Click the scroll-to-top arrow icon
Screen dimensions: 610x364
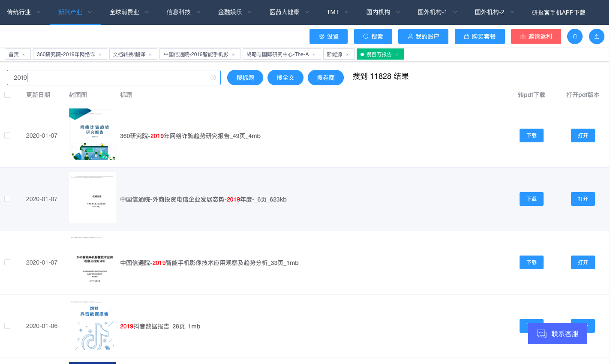coord(596,36)
